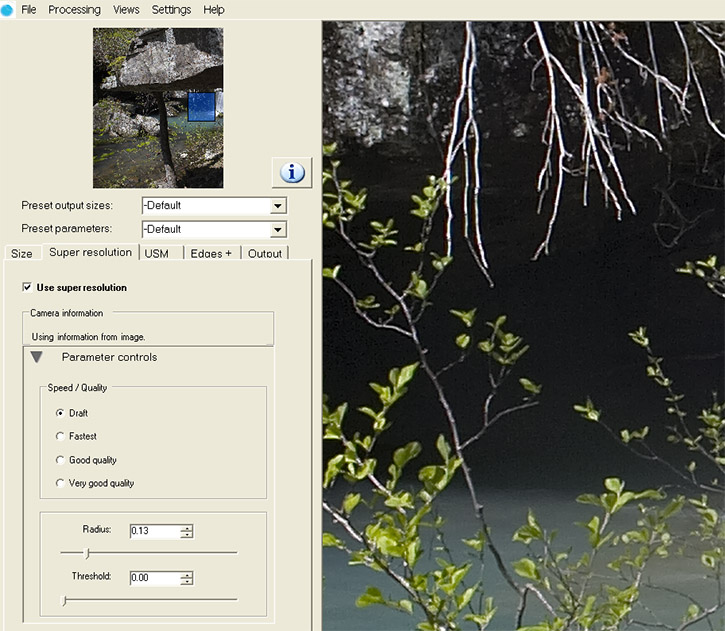The width and height of the screenshot is (725, 631).
Task: Select the Fastest quality option
Action: [x=60, y=436]
